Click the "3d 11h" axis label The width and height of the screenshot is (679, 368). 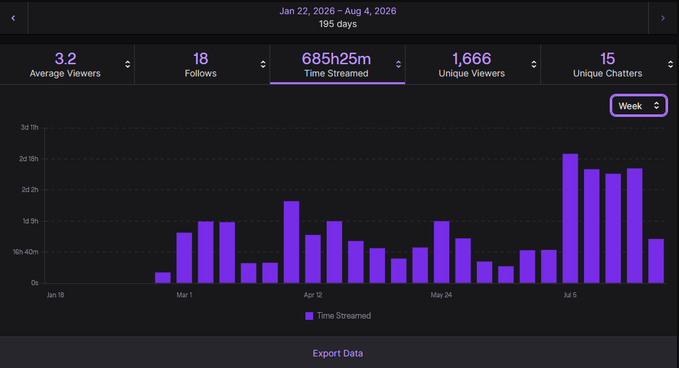pyautogui.click(x=29, y=127)
